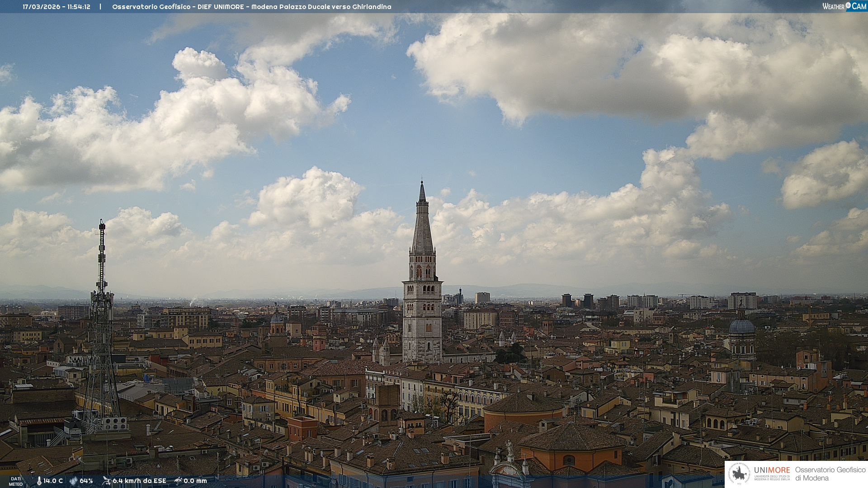Click the rain umbrella precipitation icon

(178, 481)
